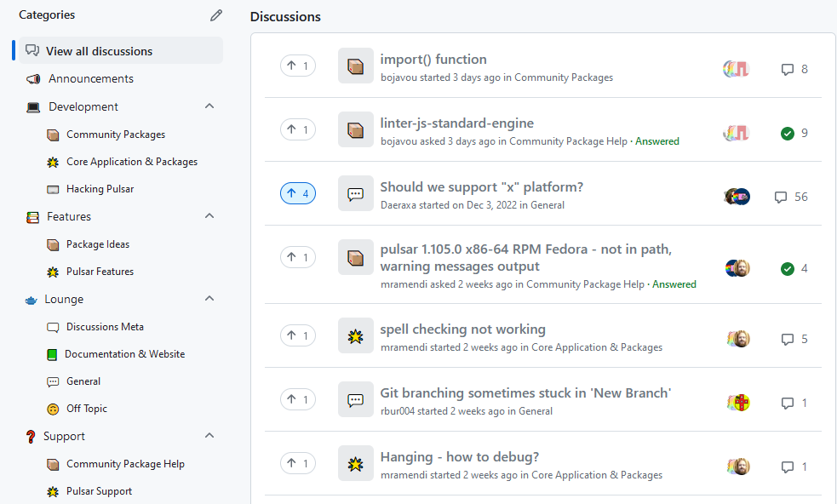Upvote the linter-js-standard-engine discussion

[x=298, y=129]
